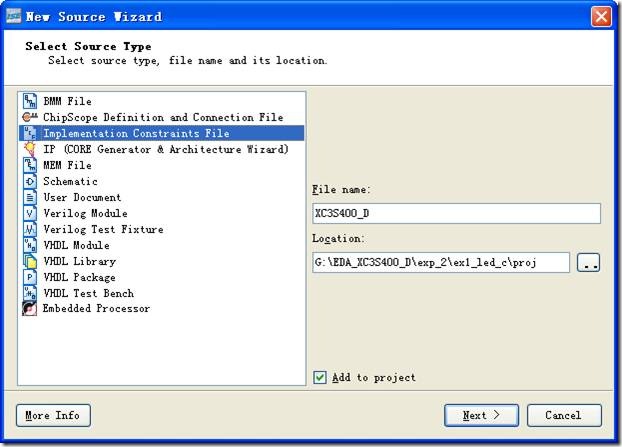Choose User Document from the list
This screenshot has width=622, height=447.
click(x=82, y=197)
